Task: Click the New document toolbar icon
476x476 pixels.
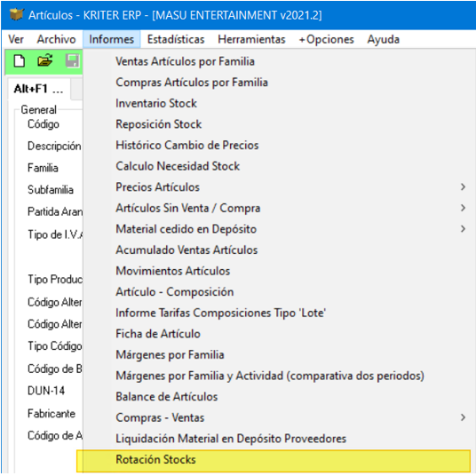Action: click(x=20, y=61)
